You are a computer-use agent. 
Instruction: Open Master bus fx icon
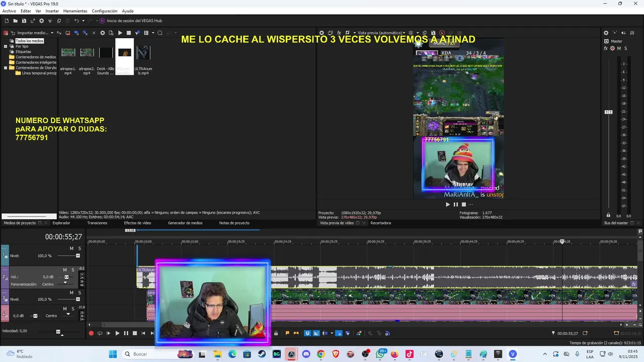[606, 48]
